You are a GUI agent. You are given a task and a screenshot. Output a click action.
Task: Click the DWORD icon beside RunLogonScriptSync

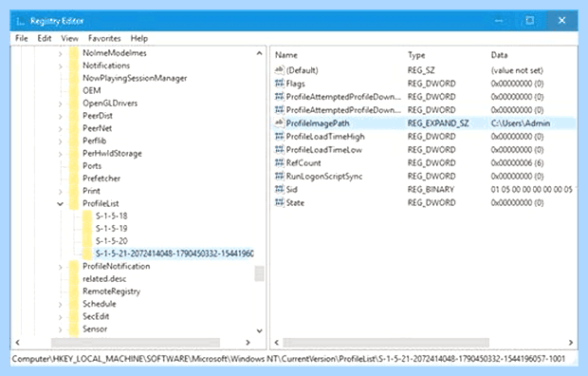(279, 176)
